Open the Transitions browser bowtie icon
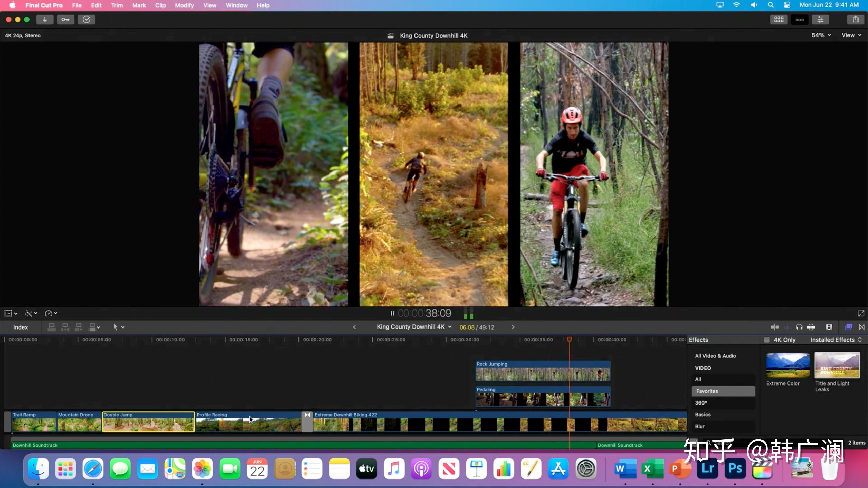Image resolution: width=868 pixels, height=488 pixels. pos(862,327)
